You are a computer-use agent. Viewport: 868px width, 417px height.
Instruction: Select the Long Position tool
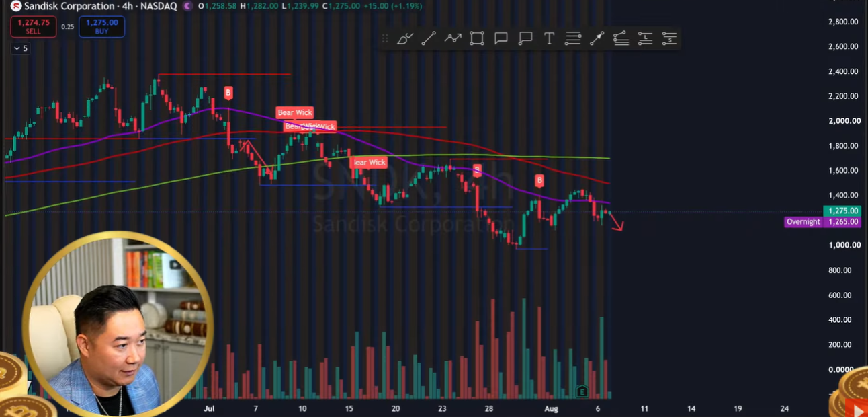click(x=645, y=38)
